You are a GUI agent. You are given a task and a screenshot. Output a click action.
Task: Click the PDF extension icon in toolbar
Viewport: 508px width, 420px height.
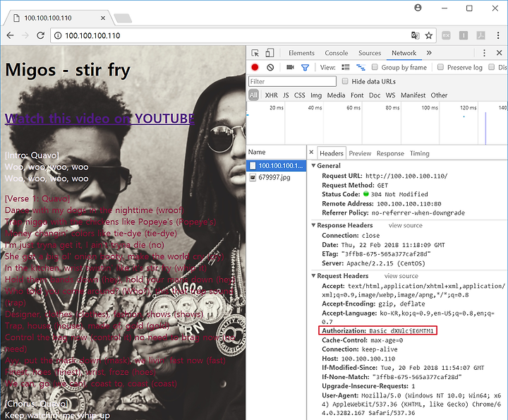(x=480, y=35)
